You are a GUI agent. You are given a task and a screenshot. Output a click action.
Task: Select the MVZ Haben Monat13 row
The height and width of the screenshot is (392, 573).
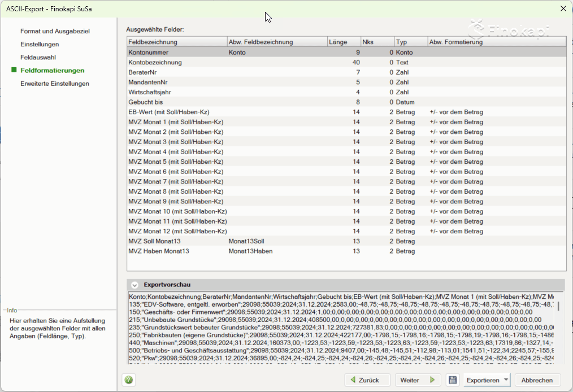tap(346, 251)
